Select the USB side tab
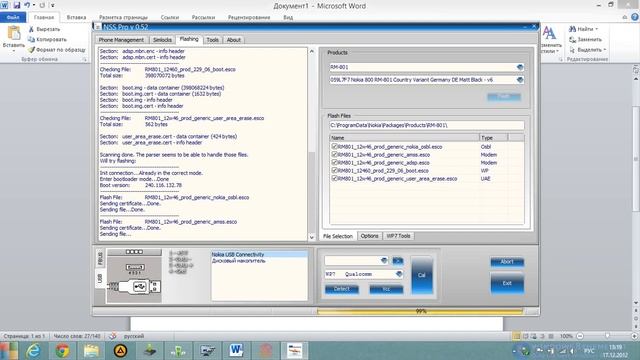 [x=100, y=278]
